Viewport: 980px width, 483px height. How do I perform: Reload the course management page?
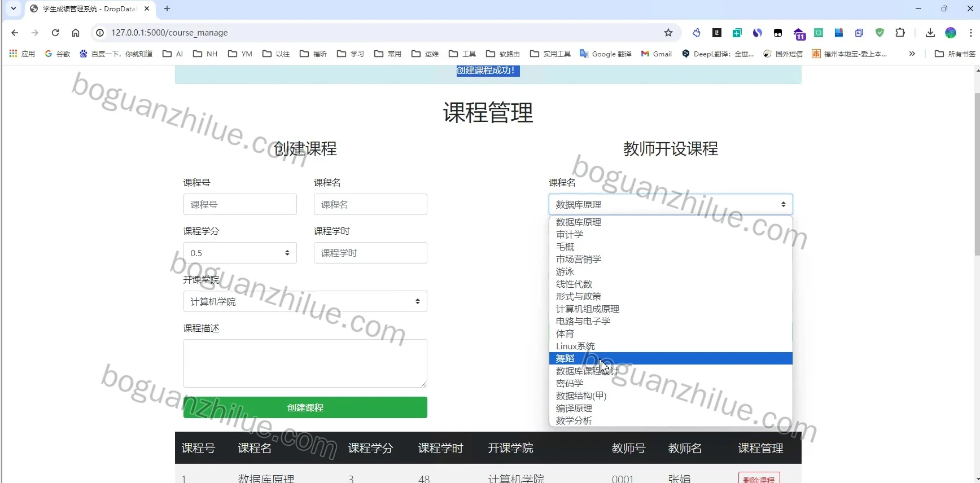(x=55, y=33)
